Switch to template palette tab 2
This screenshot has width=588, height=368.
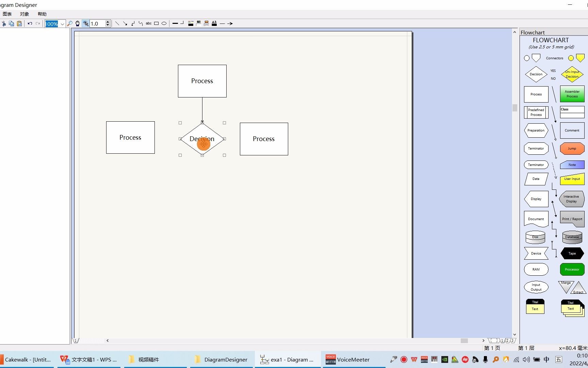point(507,340)
